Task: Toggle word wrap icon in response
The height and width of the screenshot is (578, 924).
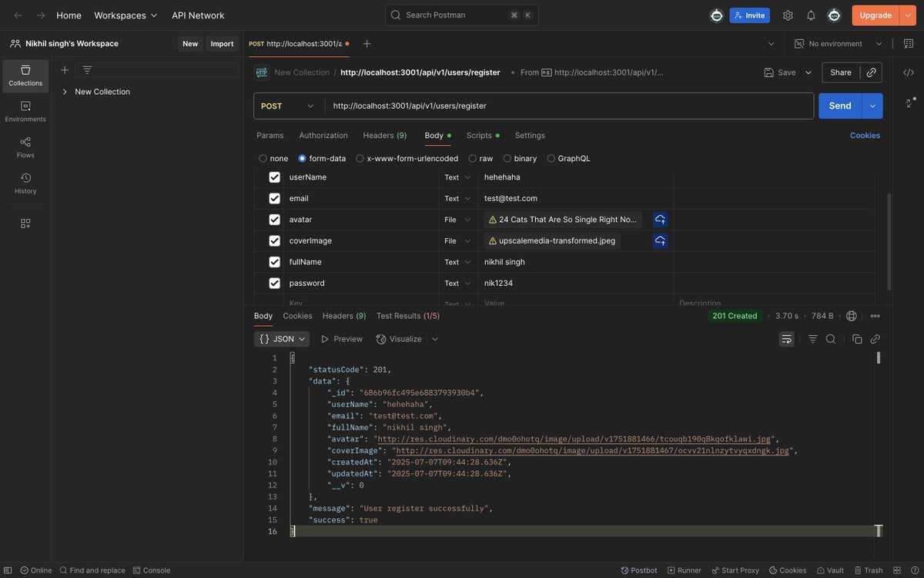Action: (786, 339)
